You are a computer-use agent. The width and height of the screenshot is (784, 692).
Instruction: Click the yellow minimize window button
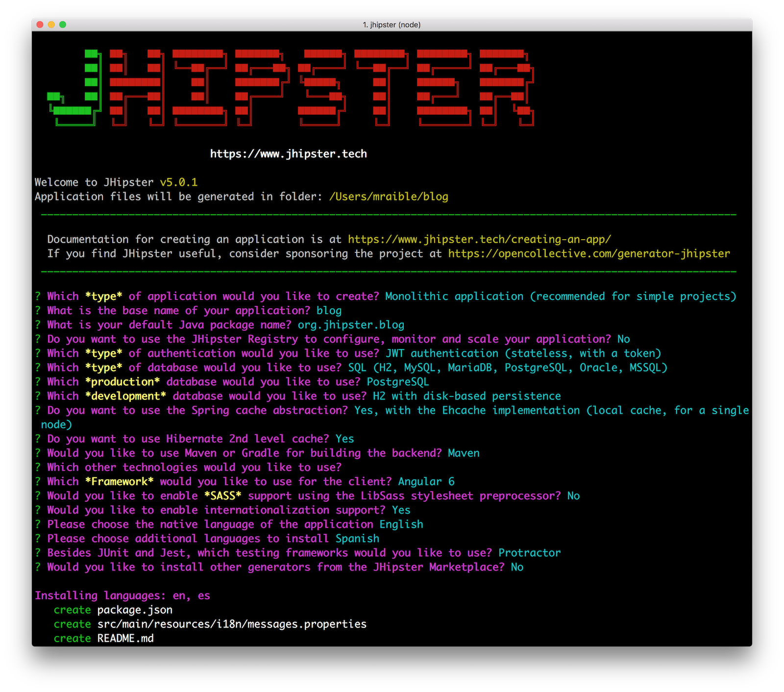tap(51, 25)
